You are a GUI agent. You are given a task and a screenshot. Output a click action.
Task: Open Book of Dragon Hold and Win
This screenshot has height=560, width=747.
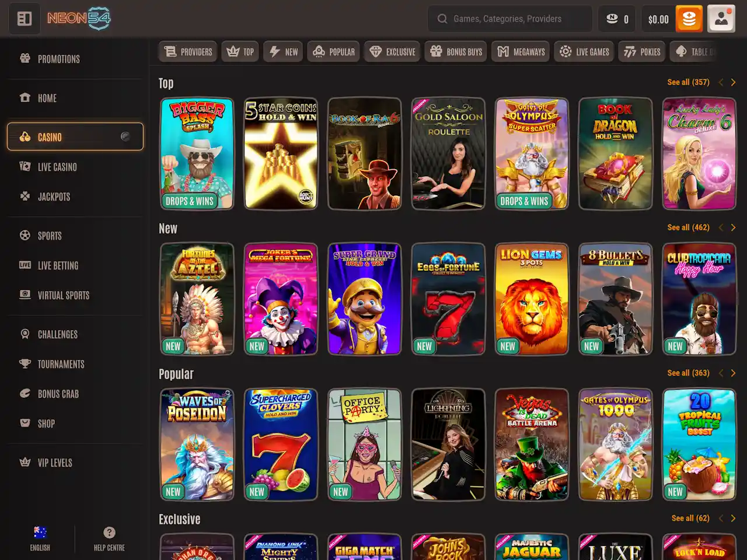616,153
